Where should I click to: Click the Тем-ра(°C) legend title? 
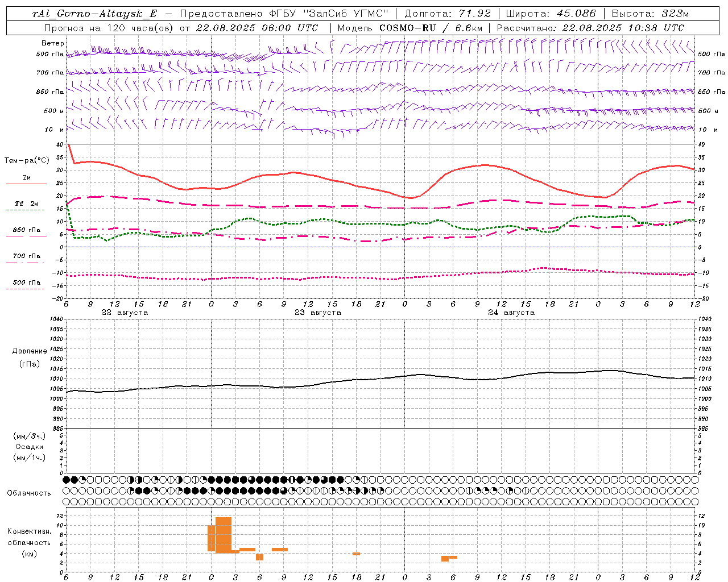27,161
